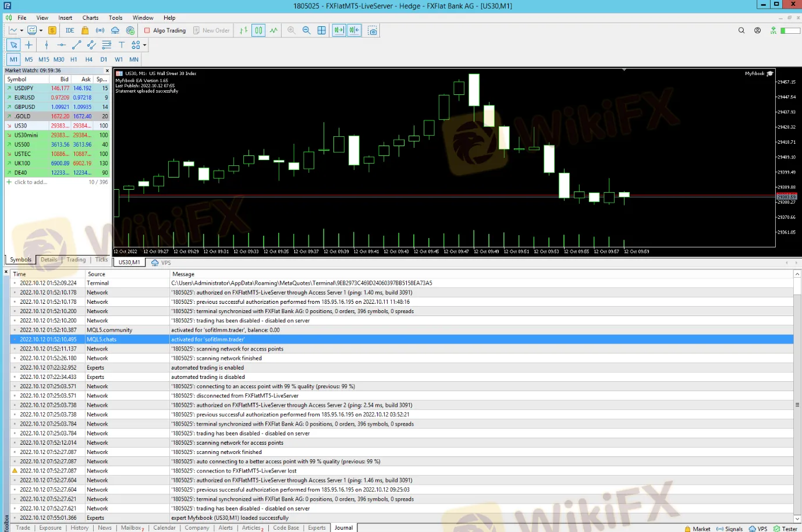
Task: Close the Toolbox journal panel
Action: click(x=6, y=272)
